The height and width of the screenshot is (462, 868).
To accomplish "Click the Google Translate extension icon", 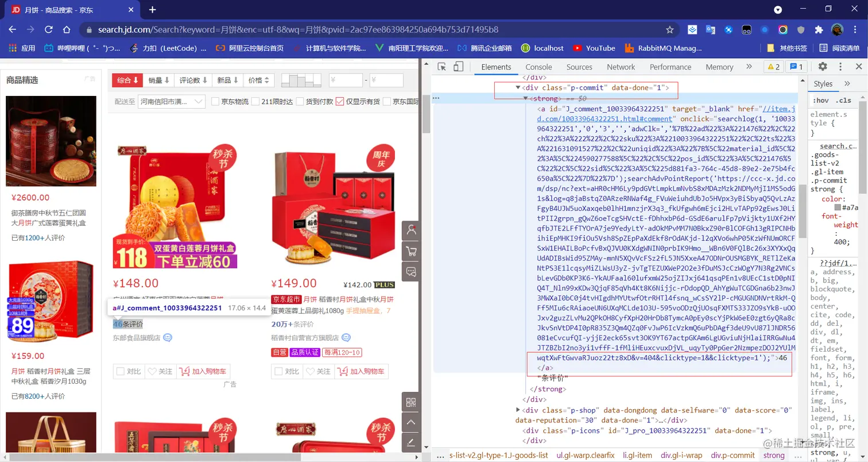I will click(711, 29).
